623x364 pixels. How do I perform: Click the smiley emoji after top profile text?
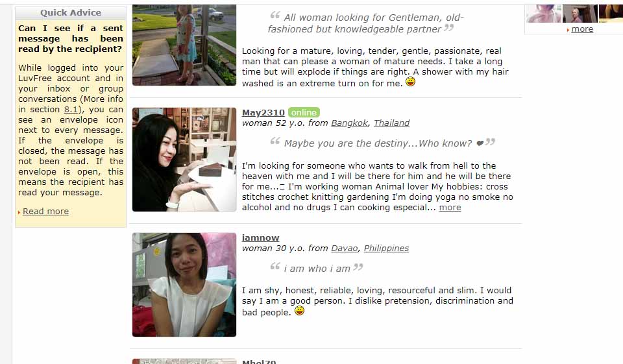(410, 82)
